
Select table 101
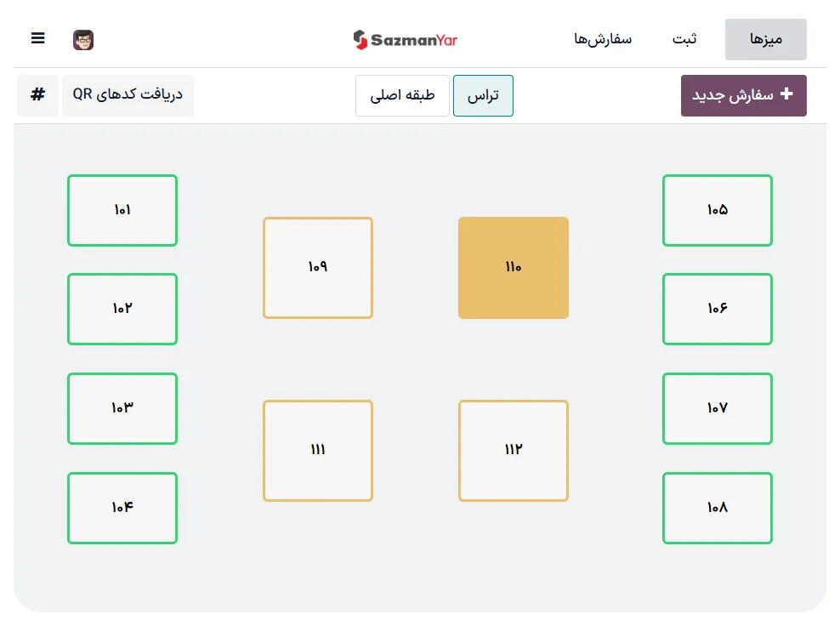click(122, 210)
